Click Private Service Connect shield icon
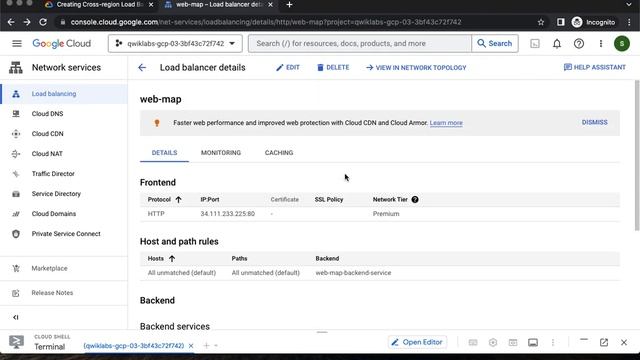 click(16, 233)
